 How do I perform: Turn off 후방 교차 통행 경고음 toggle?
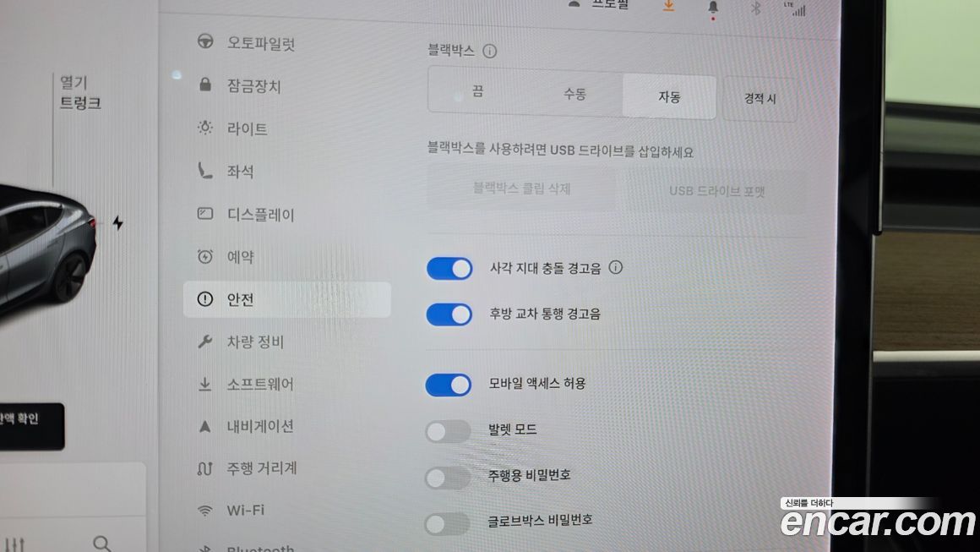point(449,314)
